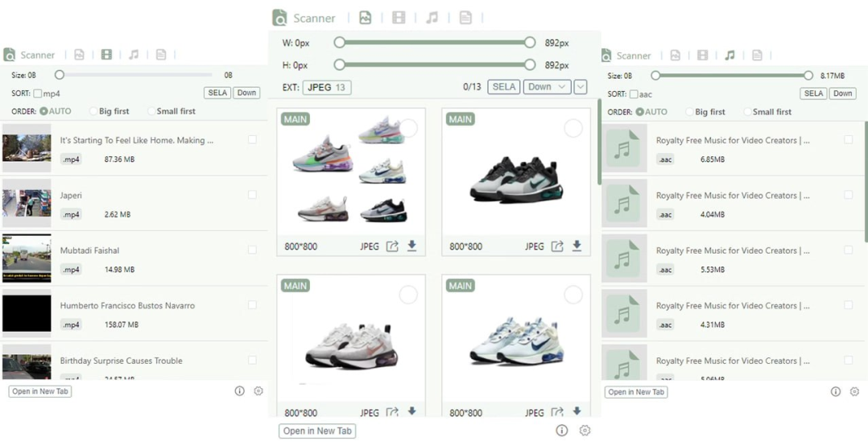Open light blue sneaker image externally
This screenshot has height=446, width=868.
tap(557, 411)
